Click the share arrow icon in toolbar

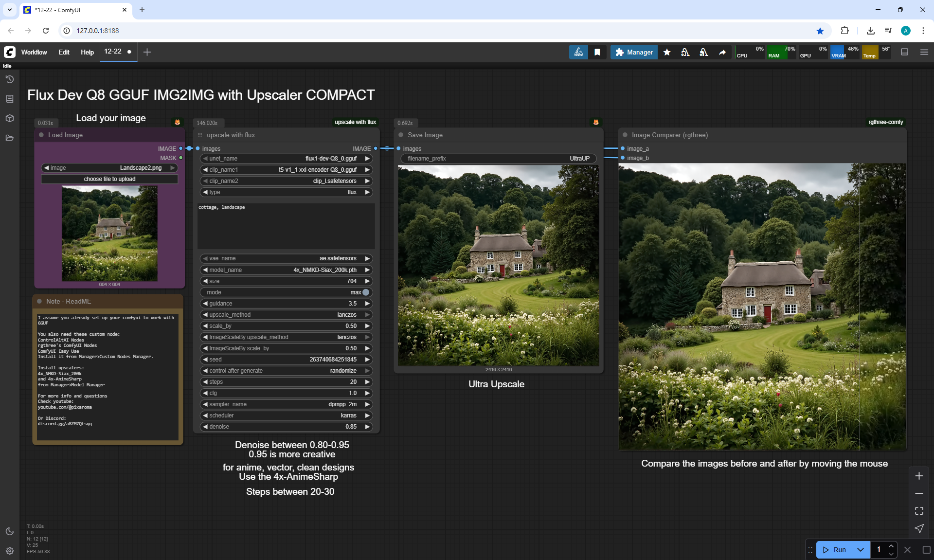click(722, 52)
